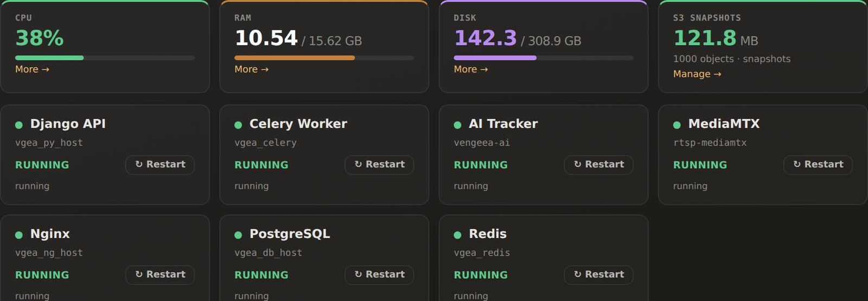This screenshot has width=868, height=301.
Task: Click RUNNING status on Celery Worker card
Action: (x=261, y=165)
